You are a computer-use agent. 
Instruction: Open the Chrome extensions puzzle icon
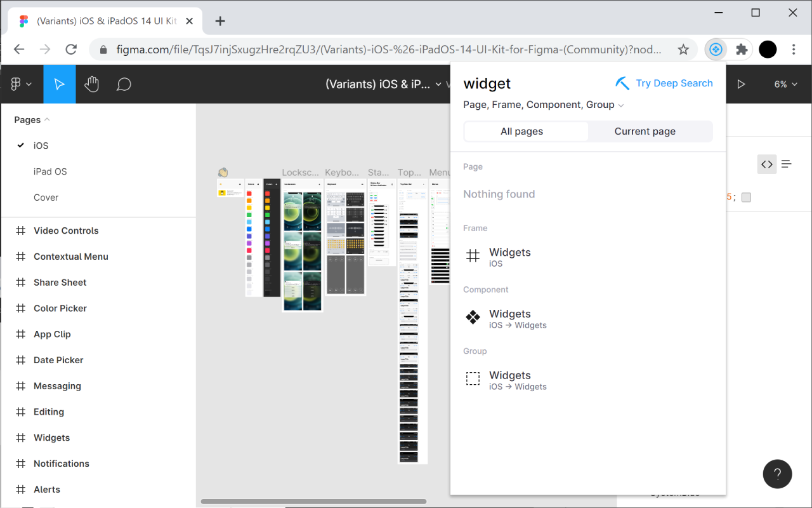[x=742, y=50]
